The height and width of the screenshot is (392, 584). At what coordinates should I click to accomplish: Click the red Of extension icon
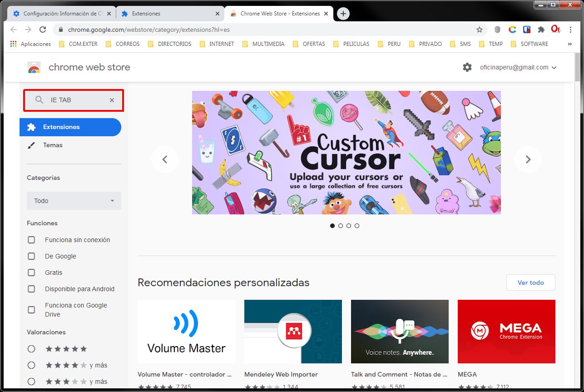(555, 30)
